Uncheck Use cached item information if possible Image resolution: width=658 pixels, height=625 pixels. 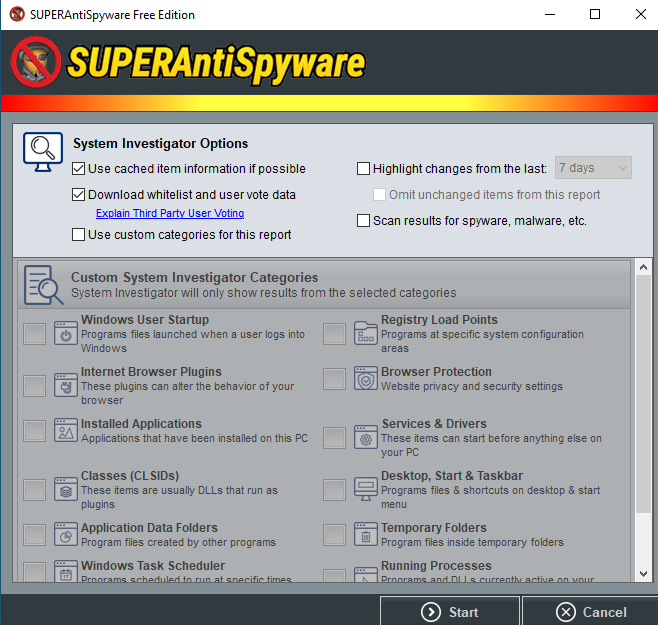(x=78, y=169)
